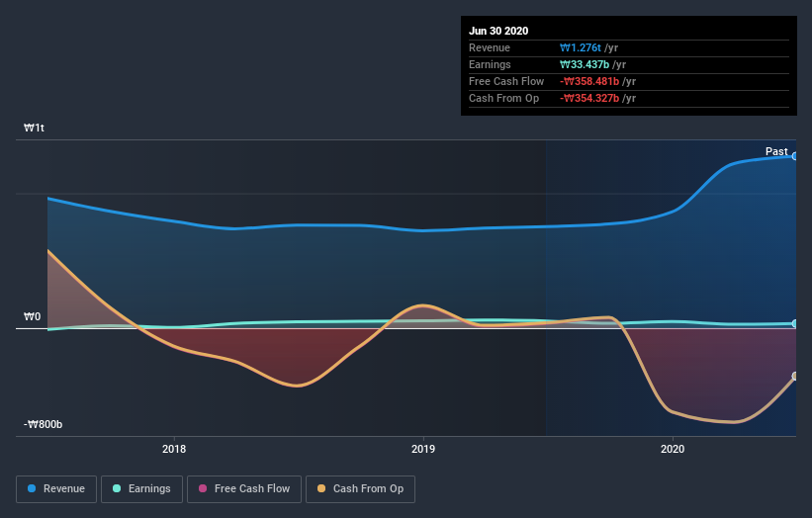Toggle the Earnings legend button
The width and height of the screenshot is (812, 518).
click(141, 489)
